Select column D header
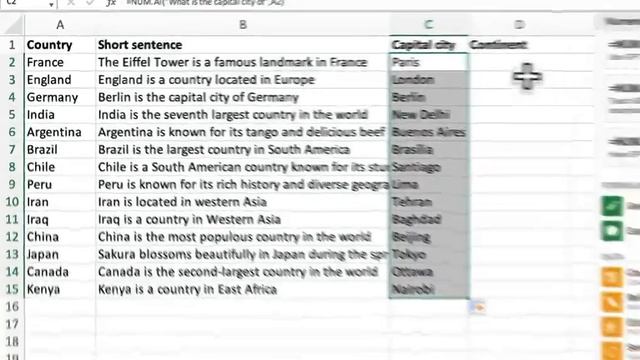The height and width of the screenshot is (360, 640). coord(519,25)
